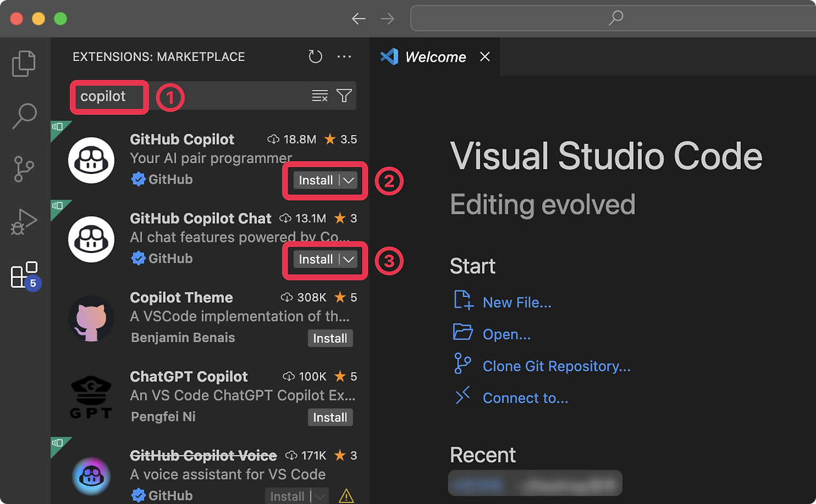The height and width of the screenshot is (504, 816).
Task: Click inside the copilot search input field
Action: (108, 97)
